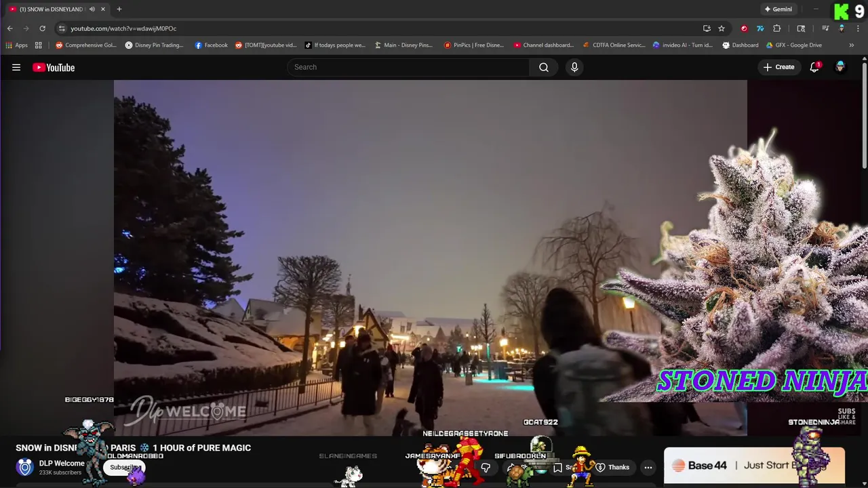Open GFX - Google Drive bookmark
868x488 pixels.
[793, 45]
